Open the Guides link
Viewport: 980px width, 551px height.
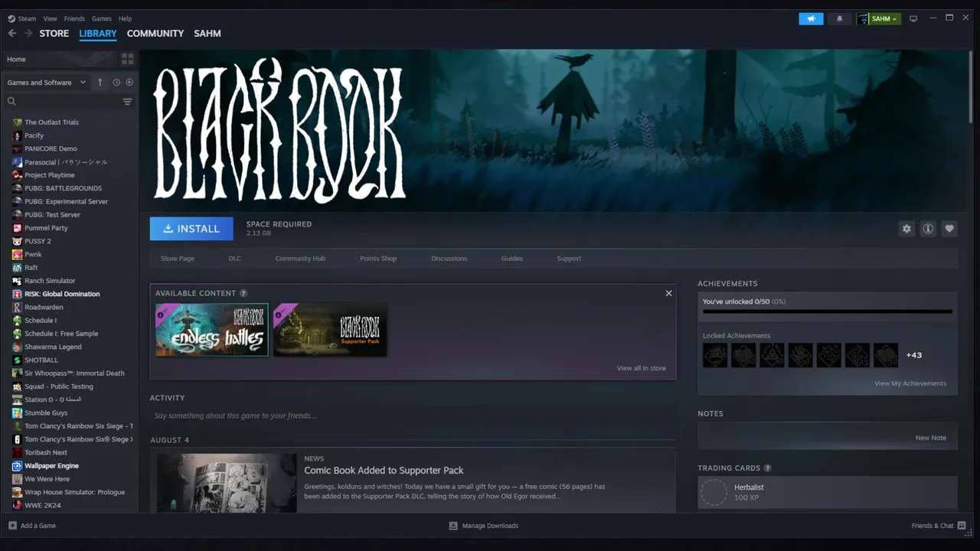(x=512, y=259)
